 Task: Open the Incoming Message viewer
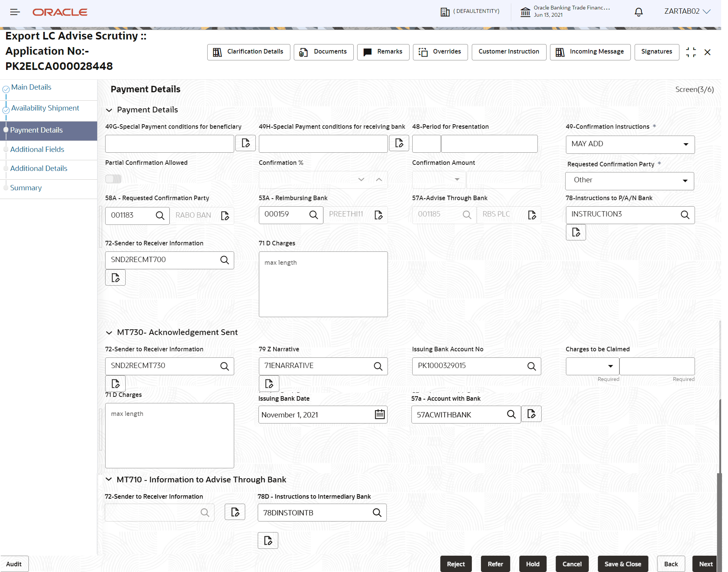(x=590, y=52)
